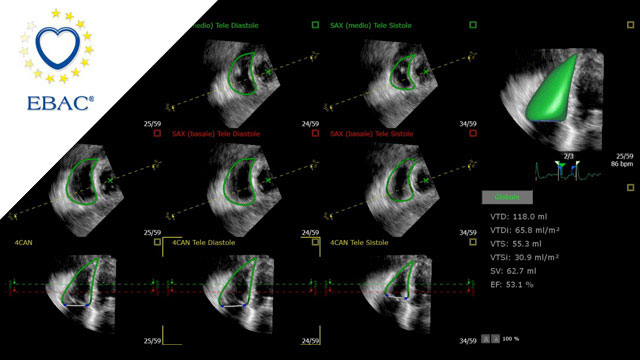Click the EF: 53.1 % value
Viewport: 640px width, 360px height.
(x=512, y=284)
